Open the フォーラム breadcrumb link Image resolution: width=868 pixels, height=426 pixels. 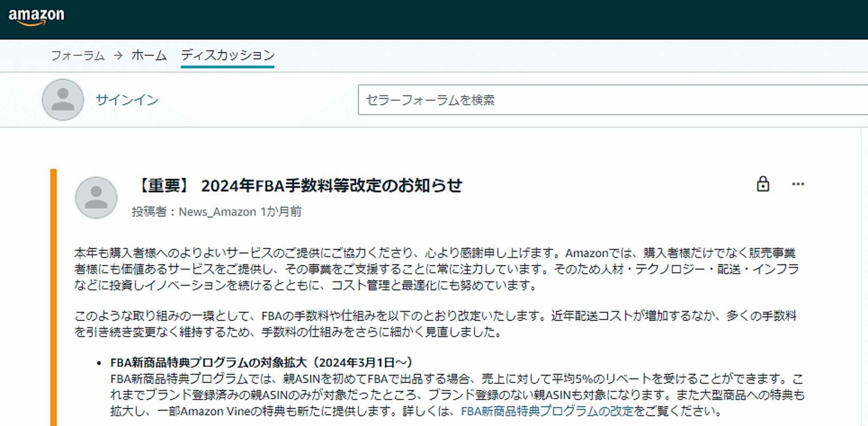78,55
